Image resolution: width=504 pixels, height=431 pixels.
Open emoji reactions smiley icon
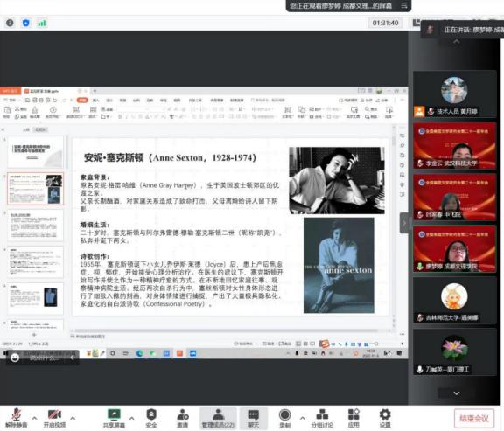pyautogui.click(x=15, y=358)
